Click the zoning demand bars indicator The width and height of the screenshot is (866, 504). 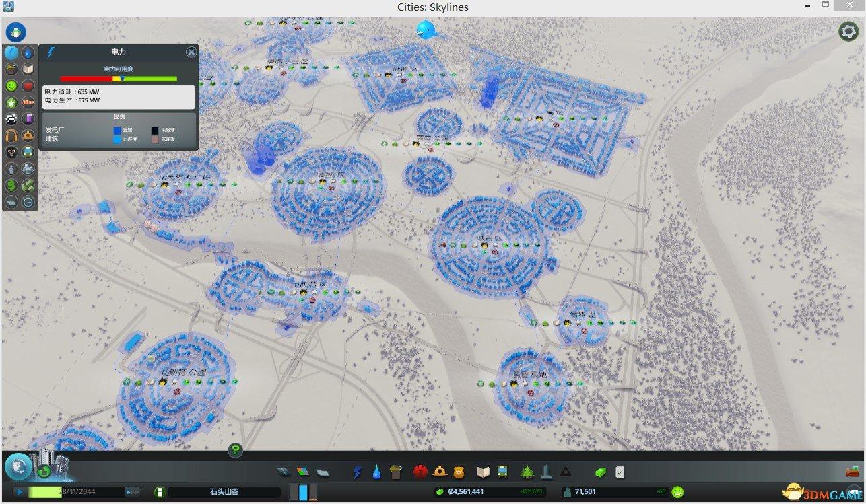click(x=303, y=492)
